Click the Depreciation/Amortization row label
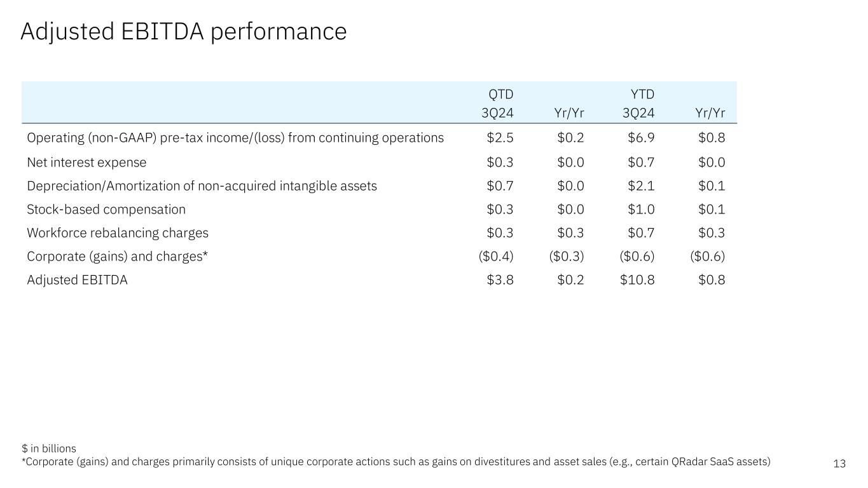This screenshot has height=488, width=868. (202, 186)
